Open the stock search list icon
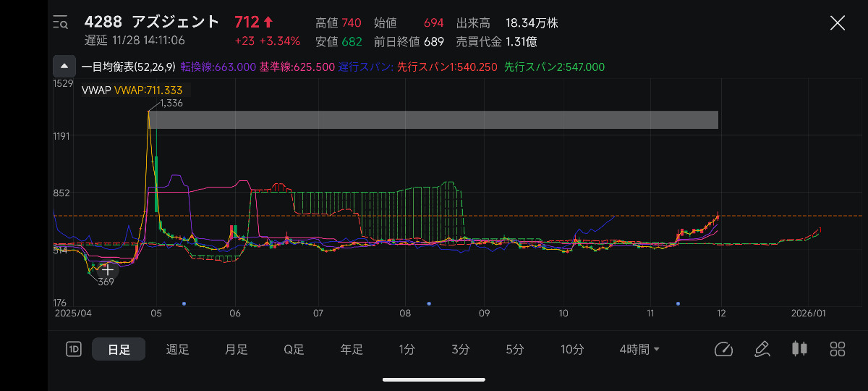The image size is (868, 391). pyautogui.click(x=61, y=22)
